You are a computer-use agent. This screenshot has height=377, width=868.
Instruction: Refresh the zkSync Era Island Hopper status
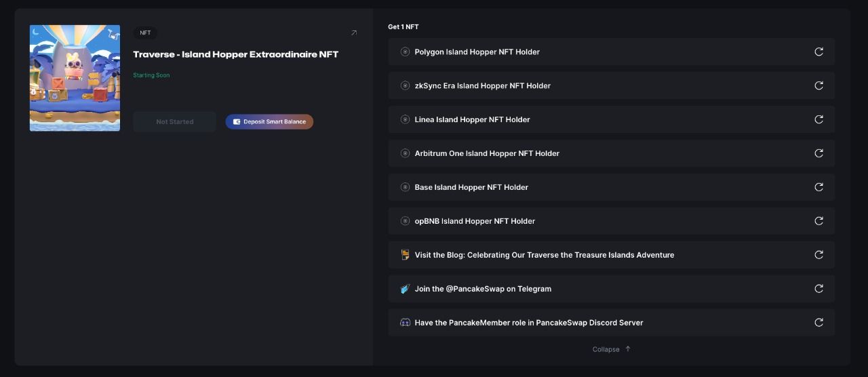(818, 85)
